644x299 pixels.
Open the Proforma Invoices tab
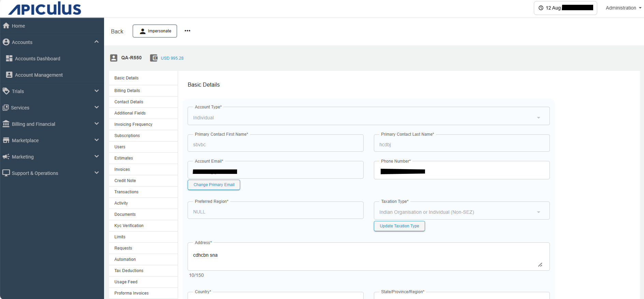[x=143, y=293]
